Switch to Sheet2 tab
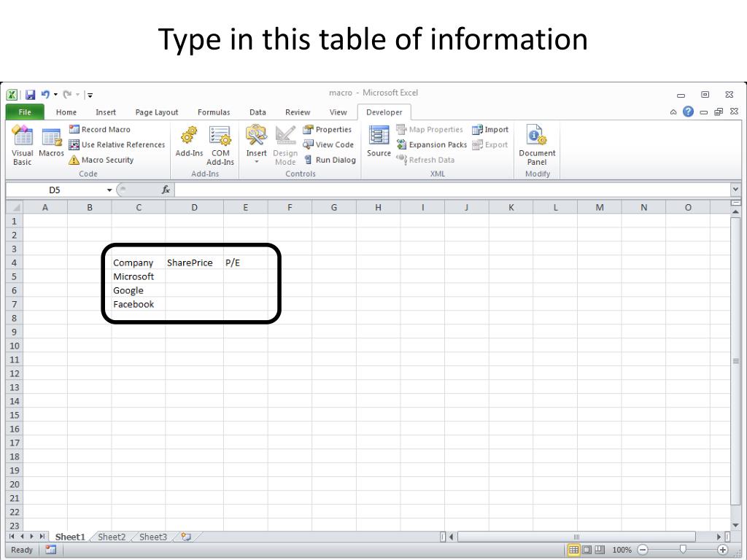Viewport: 747px width, 560px height. (112, 537)
